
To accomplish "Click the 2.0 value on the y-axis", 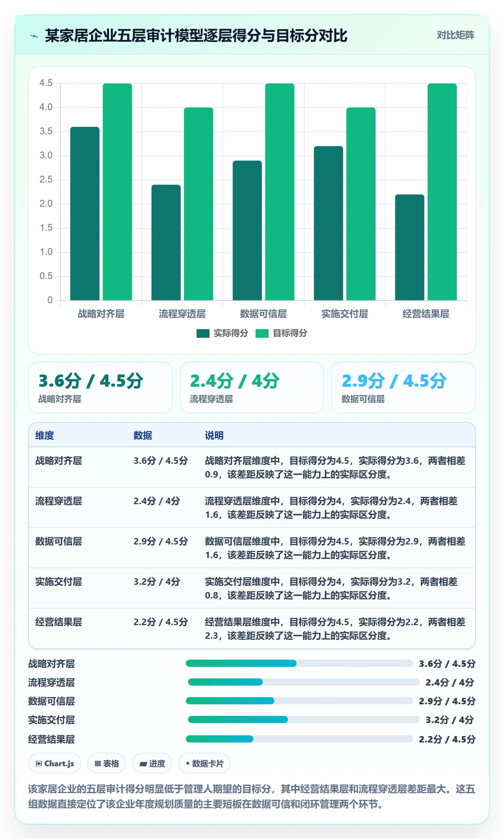I will (46, 204).
